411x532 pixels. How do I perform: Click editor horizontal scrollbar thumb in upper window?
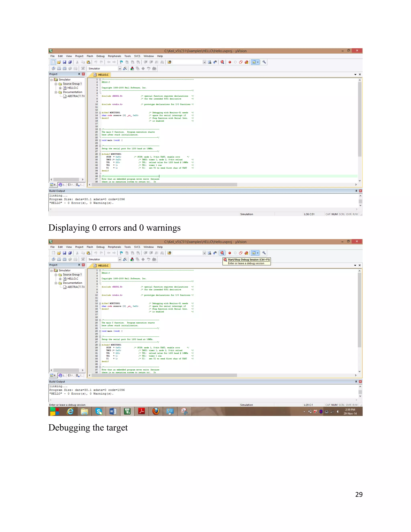click(164, 185)
